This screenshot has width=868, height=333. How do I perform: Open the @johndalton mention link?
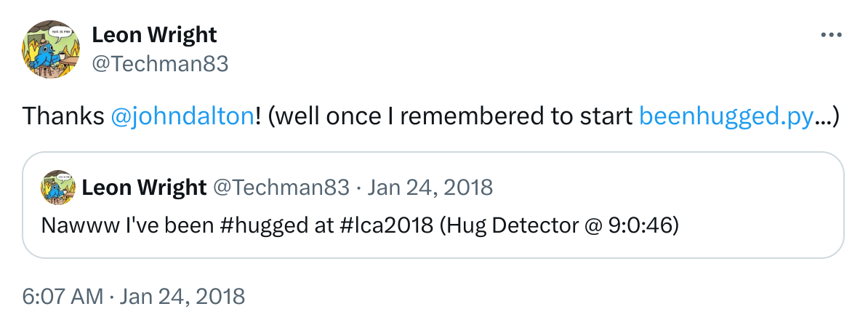(183, 116)
